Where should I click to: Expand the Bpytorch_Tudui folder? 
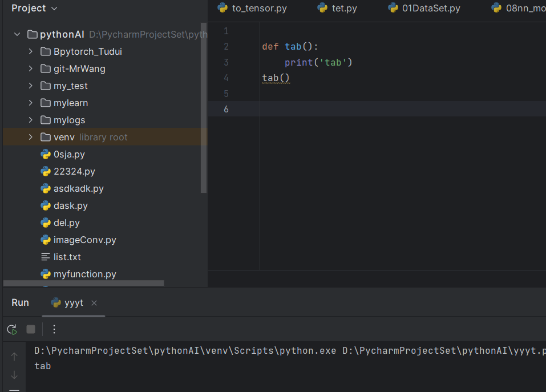[x=31, y=52]
